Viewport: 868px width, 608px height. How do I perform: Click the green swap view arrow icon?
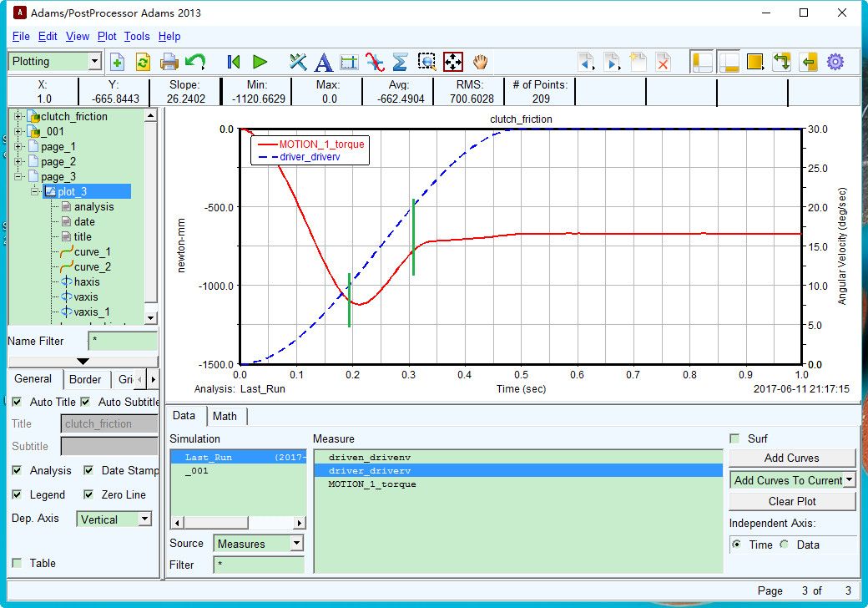click(782, 62)
